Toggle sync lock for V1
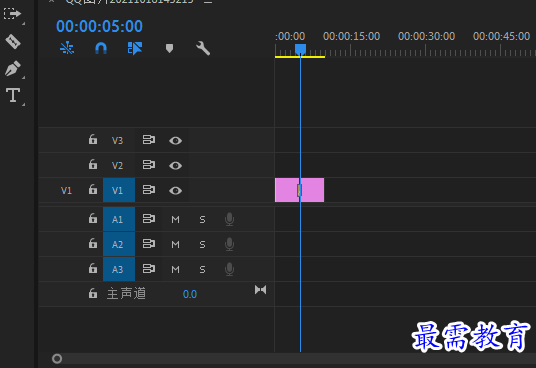Image resolution: width=536 pixels, height=368 pixels. [x=149, y=189]
